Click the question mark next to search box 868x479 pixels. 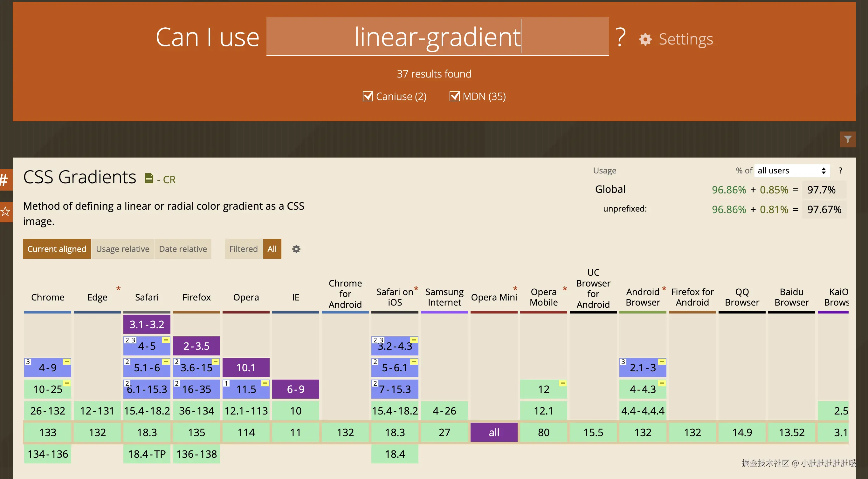tap(620, 37)
